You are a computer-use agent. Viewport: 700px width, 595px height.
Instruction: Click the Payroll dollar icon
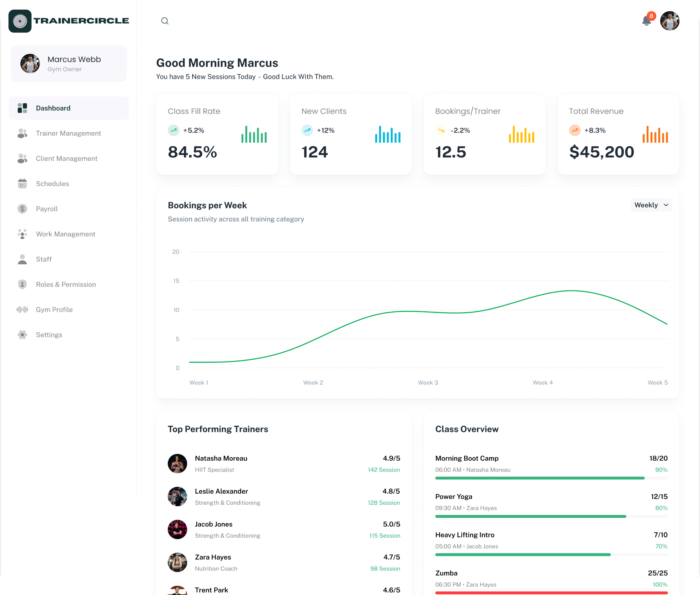[x=22, y=209]
